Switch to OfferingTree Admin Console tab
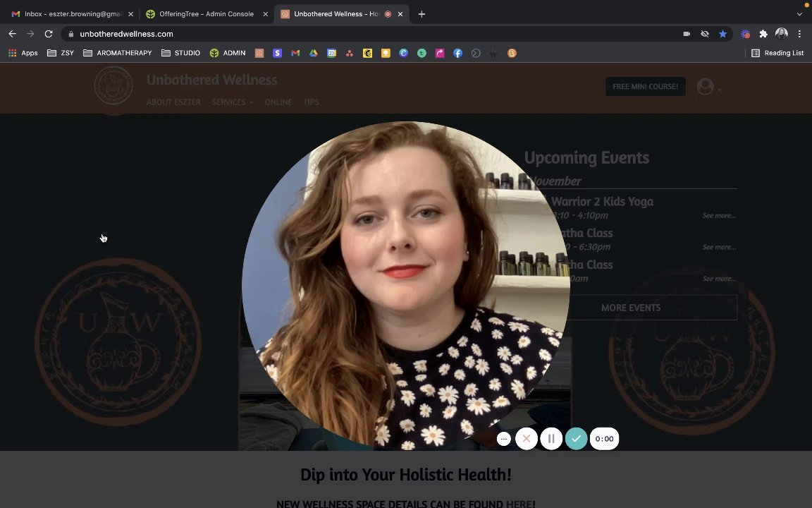812x508 pixels. [206, 14]
